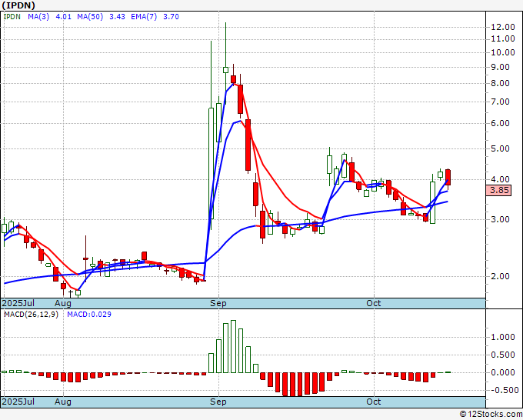Click the MA(3) legend label
The height and width of the screenshot is (420, 523).
[38, 17]
